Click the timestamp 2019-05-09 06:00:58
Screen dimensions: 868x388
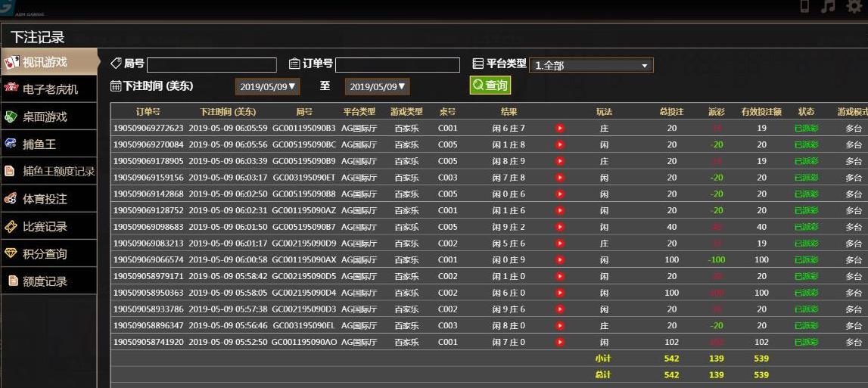point(228,259)
